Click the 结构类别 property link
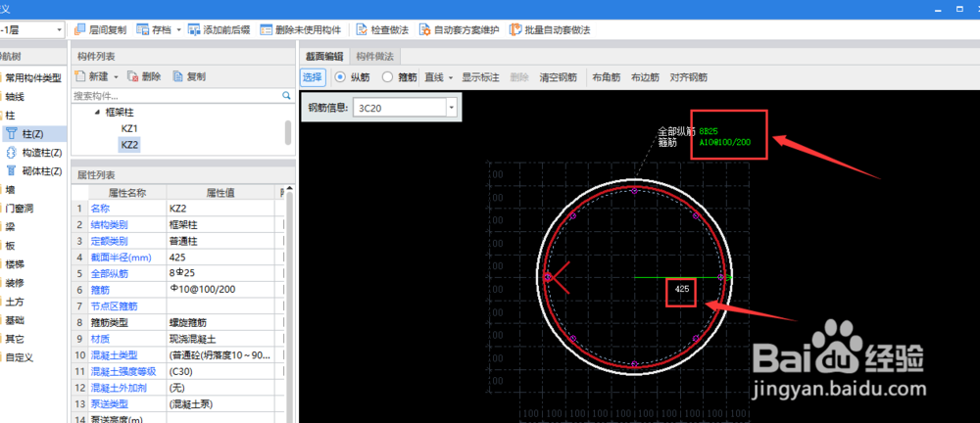The width and height of the screenshot is (980, 423). [110, 224]
